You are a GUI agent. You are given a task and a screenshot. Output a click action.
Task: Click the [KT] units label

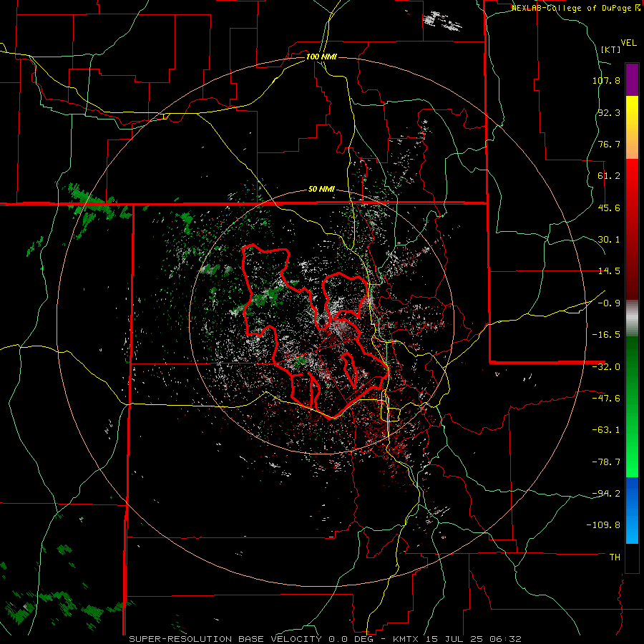(x=611, y=49)
